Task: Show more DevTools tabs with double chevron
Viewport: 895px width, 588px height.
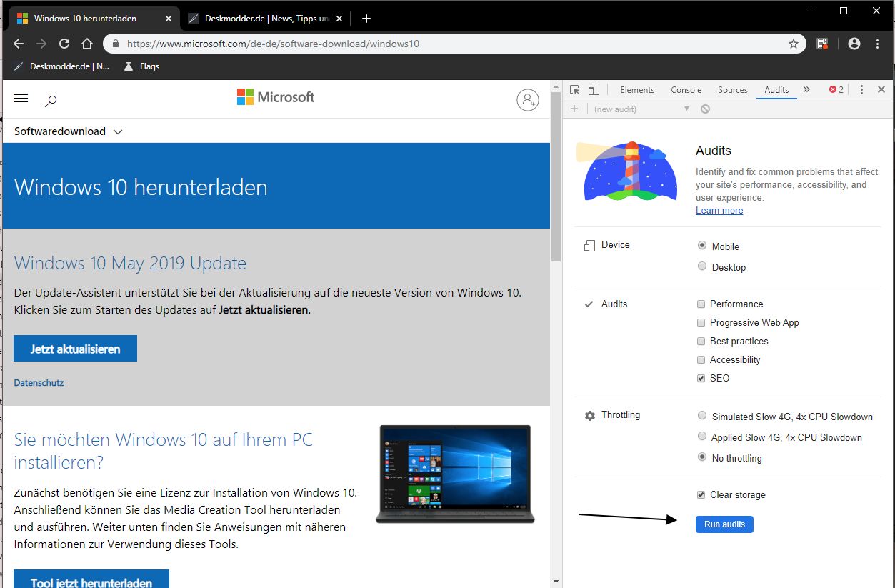Action: [806, 89]
